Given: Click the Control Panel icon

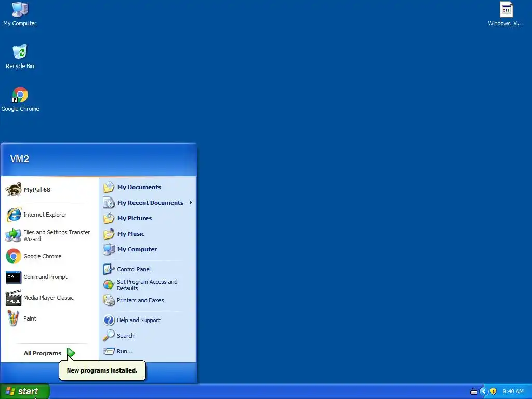Looking at the screenshot, I should [109, 269].
